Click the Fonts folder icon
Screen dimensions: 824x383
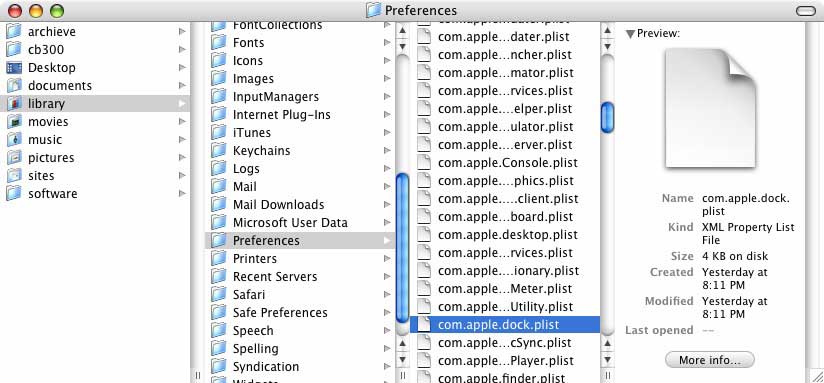(x=219, y=43)
